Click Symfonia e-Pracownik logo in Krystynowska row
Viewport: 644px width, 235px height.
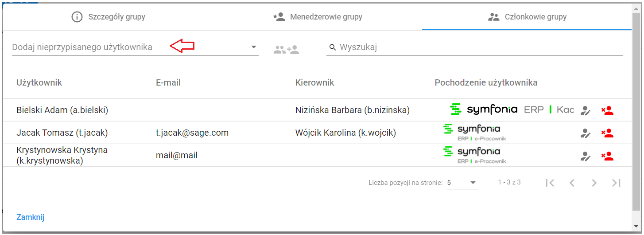point(474,156)
